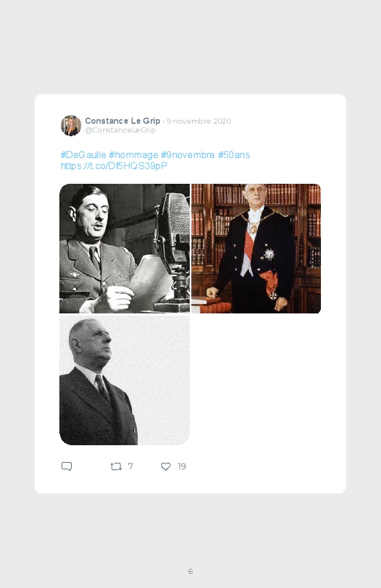Image resolution: width=381 pixels, height=588 pixels.
Task: Open Constance Le Grip's profile avatar
Action: (71, 125)
